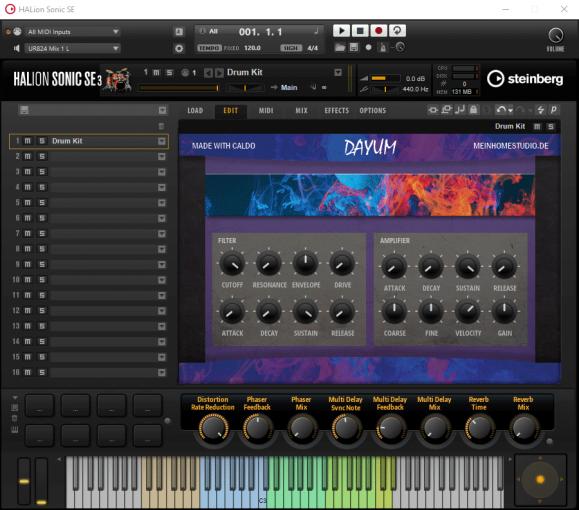The height and width of the screenshot is (510, 579).
Task: Open the All MIDI Inputs dropdown
Action: click(x=72, y=32)
